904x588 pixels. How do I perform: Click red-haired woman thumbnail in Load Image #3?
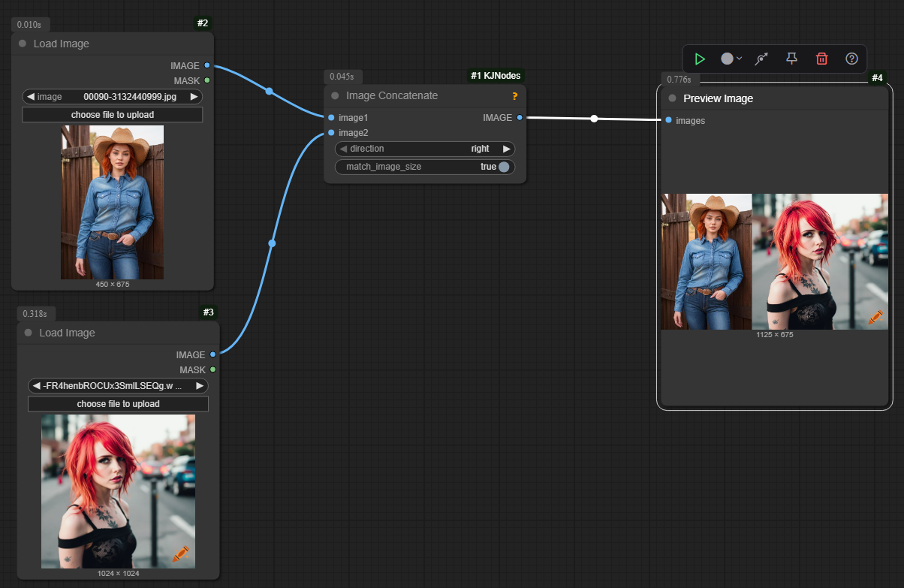pyautogui.click(x=118, y=491)
